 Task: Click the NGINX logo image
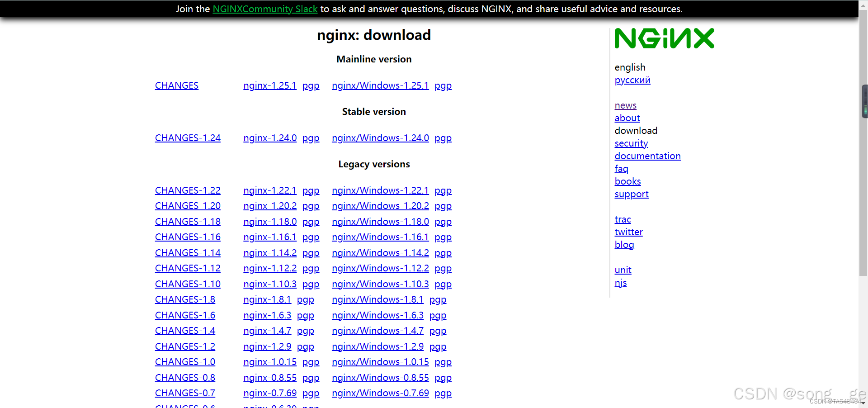[664, 38]
